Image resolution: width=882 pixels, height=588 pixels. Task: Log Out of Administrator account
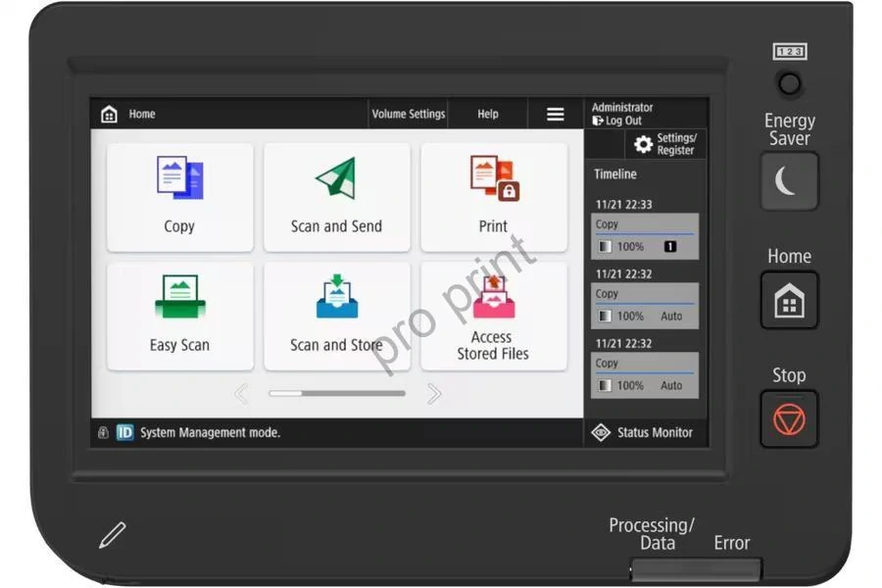pyautogui.click(x=617, y=121)
